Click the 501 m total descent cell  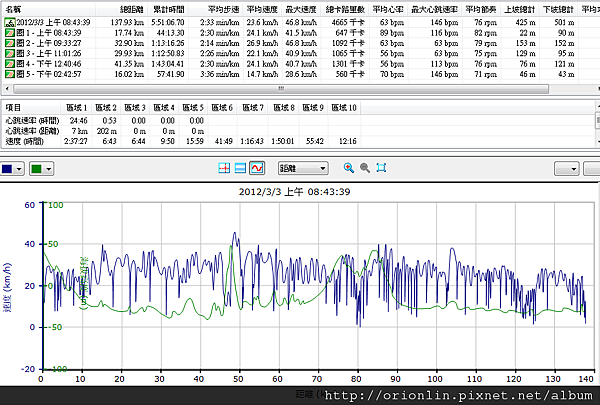564,23
